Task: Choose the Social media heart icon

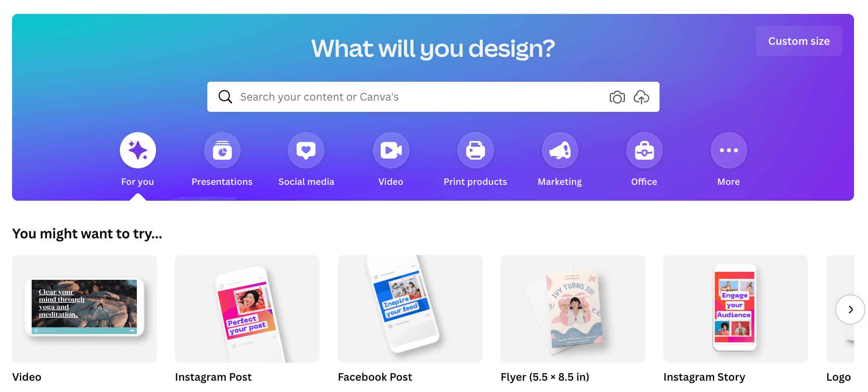Action: [306, 150]
